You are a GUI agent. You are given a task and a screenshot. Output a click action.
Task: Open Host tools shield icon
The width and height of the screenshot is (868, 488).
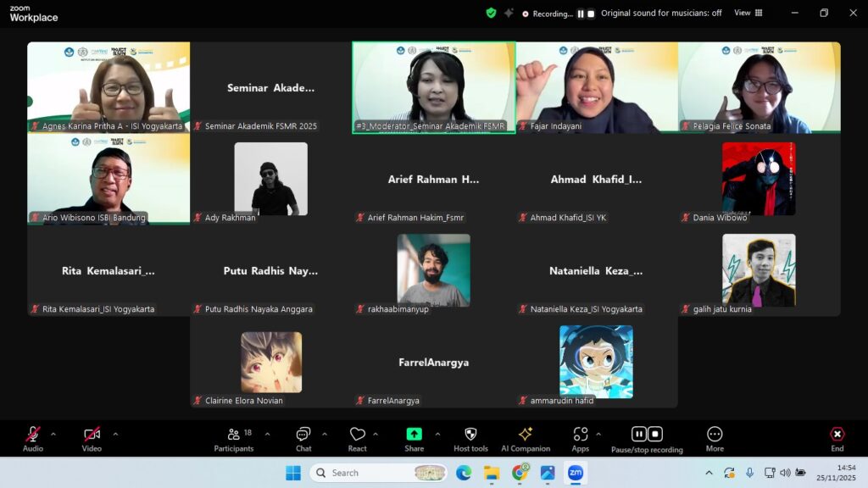pos(470,435)
